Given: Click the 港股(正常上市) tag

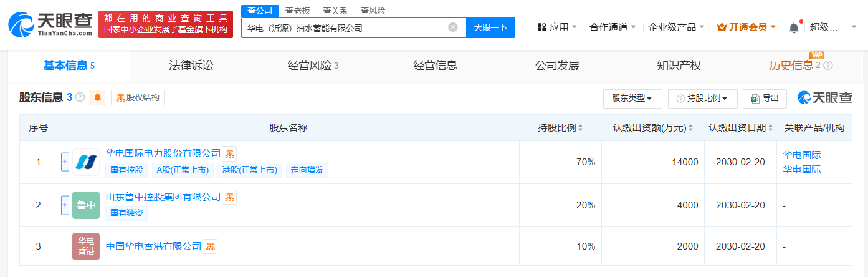Looking at the screenshot, I should coord(249,170).
